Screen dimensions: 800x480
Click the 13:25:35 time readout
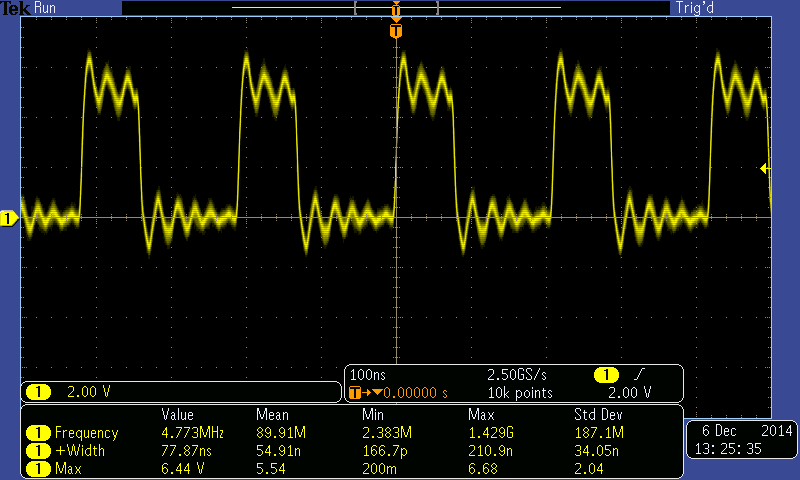(728, 449)
